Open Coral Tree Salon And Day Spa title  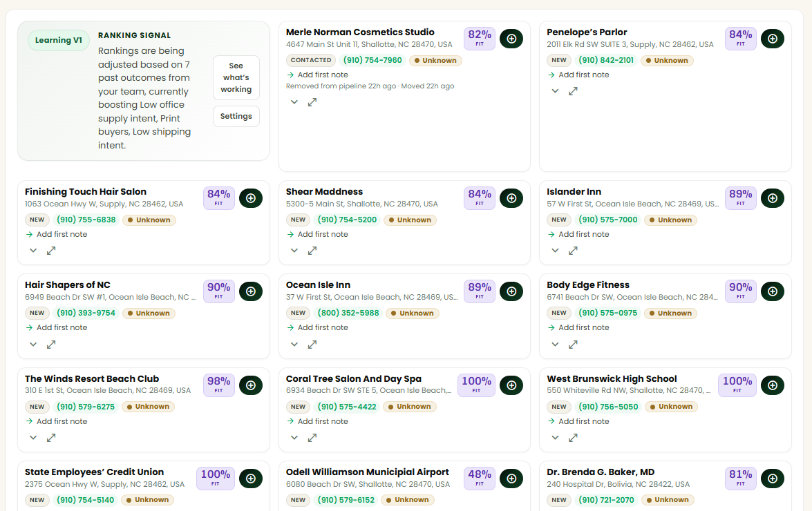[x=354, y=379]
